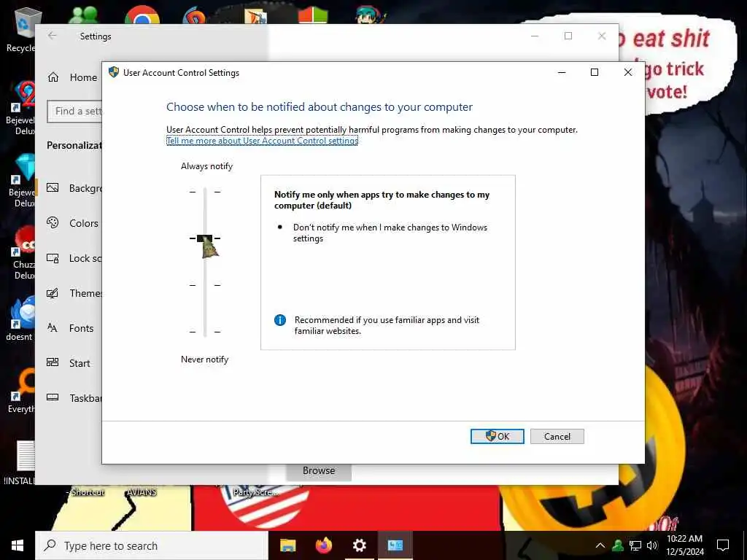
Task: Launch Firefox from the taskbar
Action: coord(323,545)
